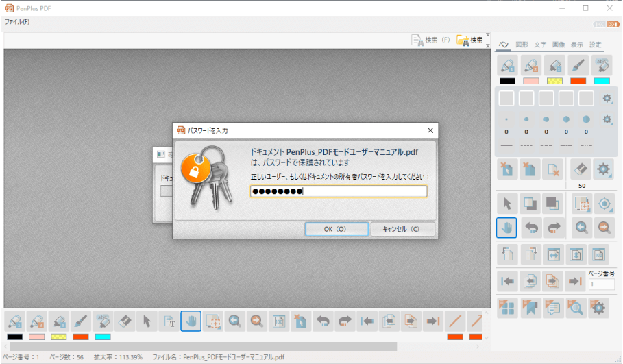Confirm password with OK (O) button
Image resolution: width=623 pixels, height=364 pixels.
pos(337,229)
